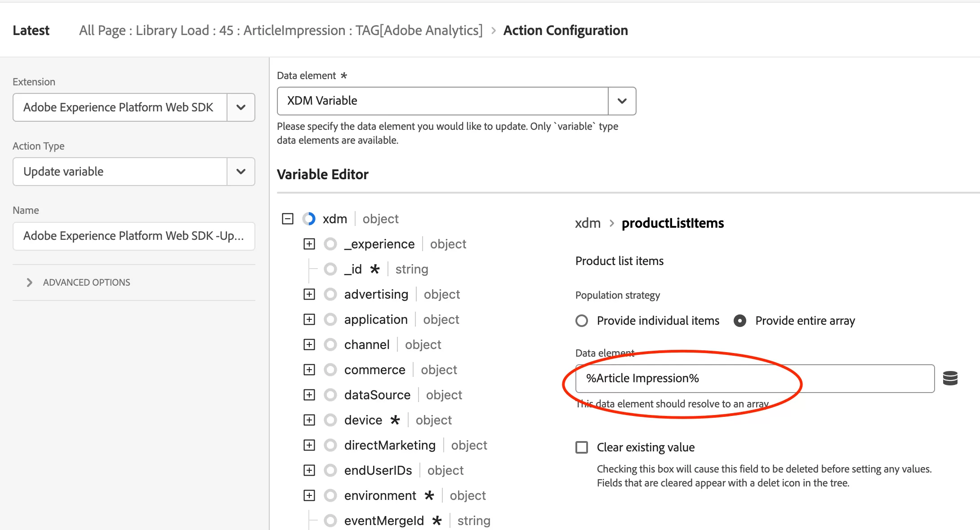The width and height of the screenshot is (980, 530).
Task: Select the commerce status circle
Action: tap(330, 370)
